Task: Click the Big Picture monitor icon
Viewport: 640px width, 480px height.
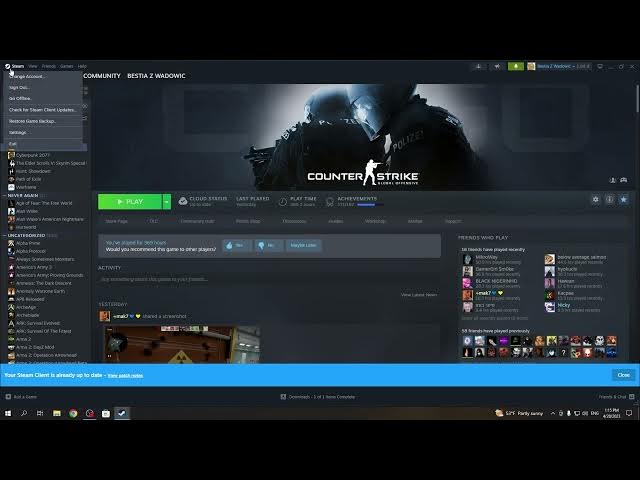Action: (600, 66)
